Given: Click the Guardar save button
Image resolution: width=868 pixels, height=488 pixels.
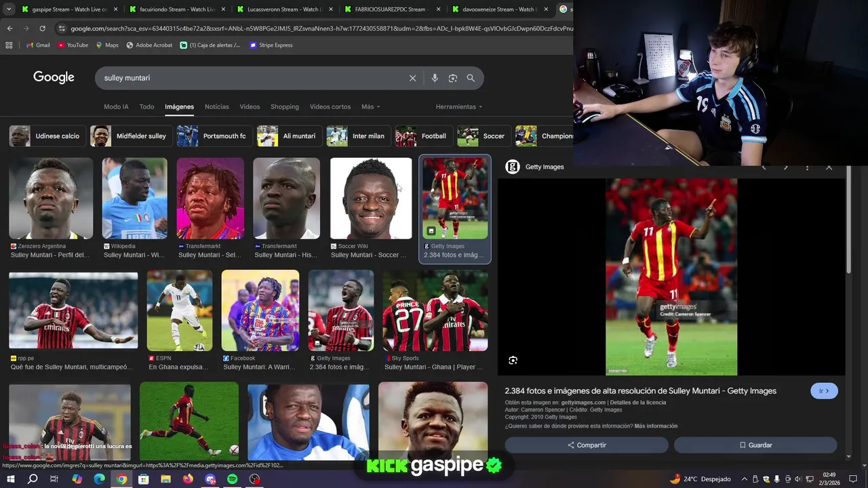Looking at the screenshot, I should pyautogui.click(x=755, y=445).
